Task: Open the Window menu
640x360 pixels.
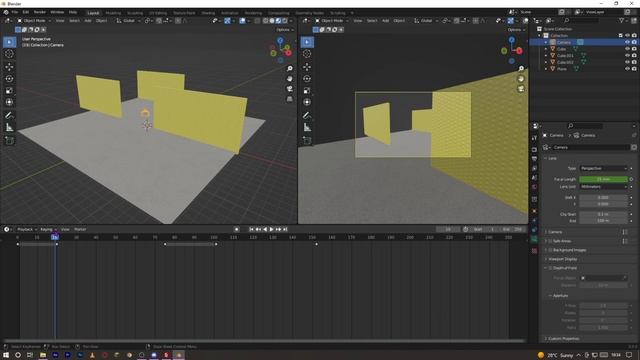Action: (57, 12)
